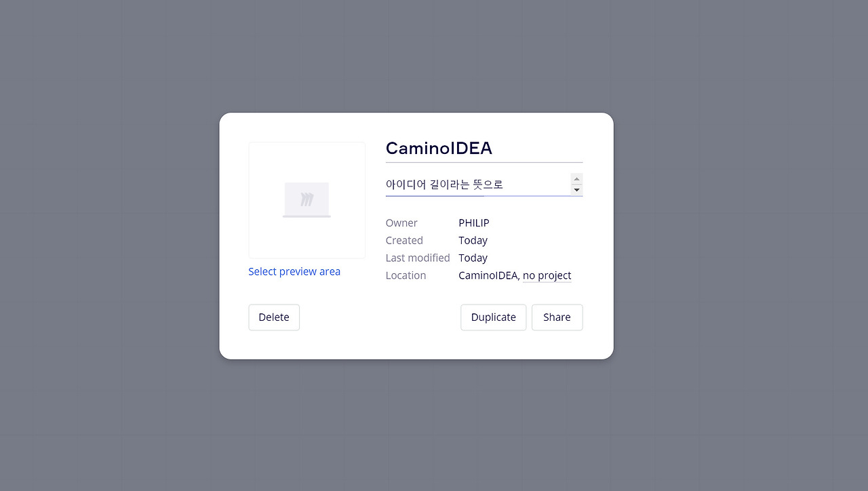Change location via the 'no project' link
868x491 pixels.
[x=547, y=275]
